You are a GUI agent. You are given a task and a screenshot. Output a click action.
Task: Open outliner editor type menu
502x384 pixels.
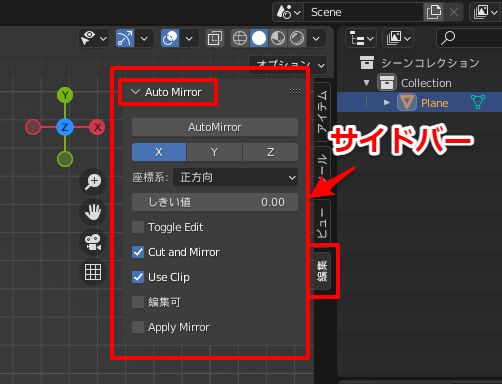[x=361, y=39]
